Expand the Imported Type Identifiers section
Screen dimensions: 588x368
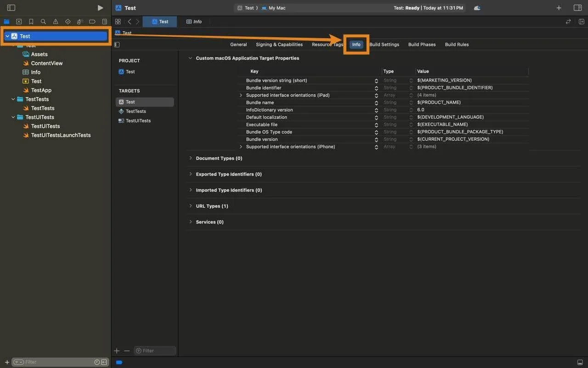point(190,190)
